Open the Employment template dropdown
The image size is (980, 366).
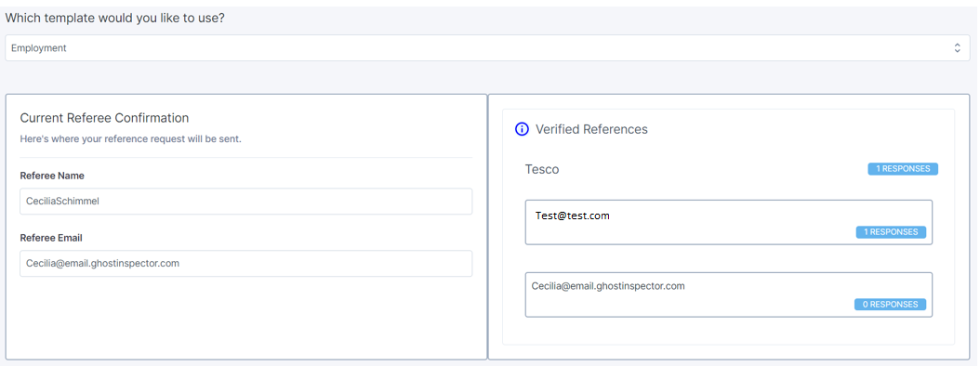[x=487, y=48]
